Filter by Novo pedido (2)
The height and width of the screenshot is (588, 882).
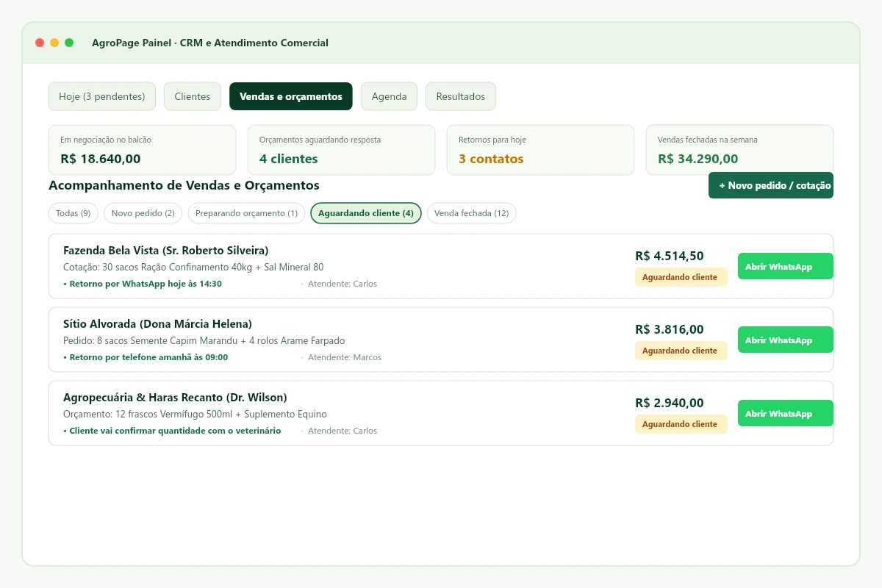pyautogui.click(x=143, y=213)
